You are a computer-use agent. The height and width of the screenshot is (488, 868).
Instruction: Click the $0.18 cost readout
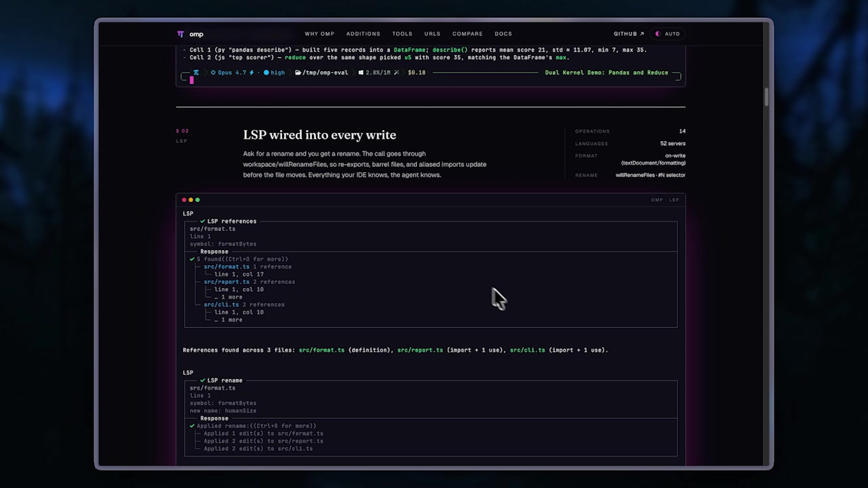pos(416,73)
